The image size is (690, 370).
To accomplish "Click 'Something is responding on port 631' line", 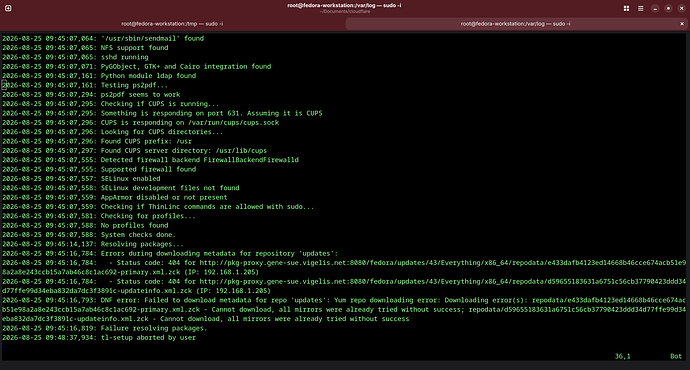I will point(162,113).
